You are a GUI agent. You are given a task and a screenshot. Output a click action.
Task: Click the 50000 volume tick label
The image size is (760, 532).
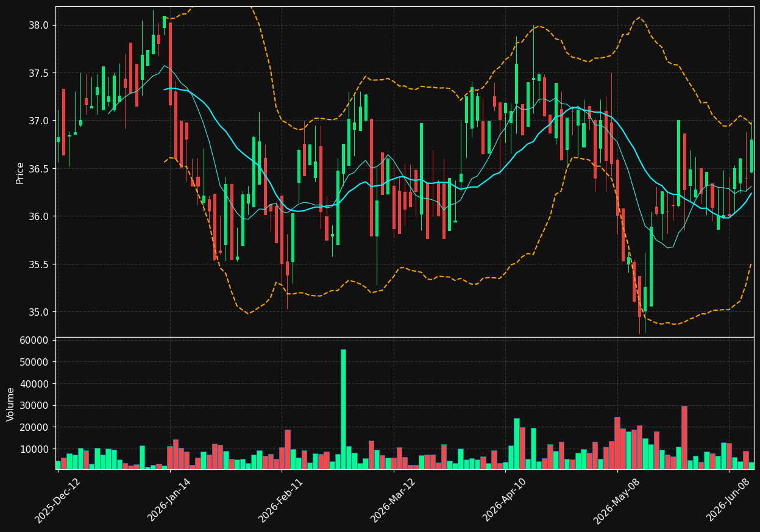pos(35,362)
